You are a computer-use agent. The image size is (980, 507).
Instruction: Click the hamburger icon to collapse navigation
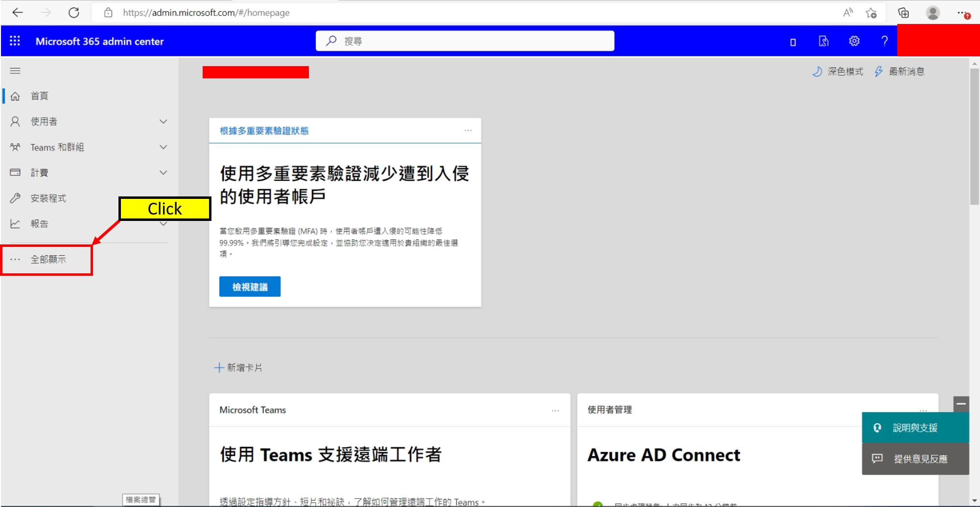point(15,71)
